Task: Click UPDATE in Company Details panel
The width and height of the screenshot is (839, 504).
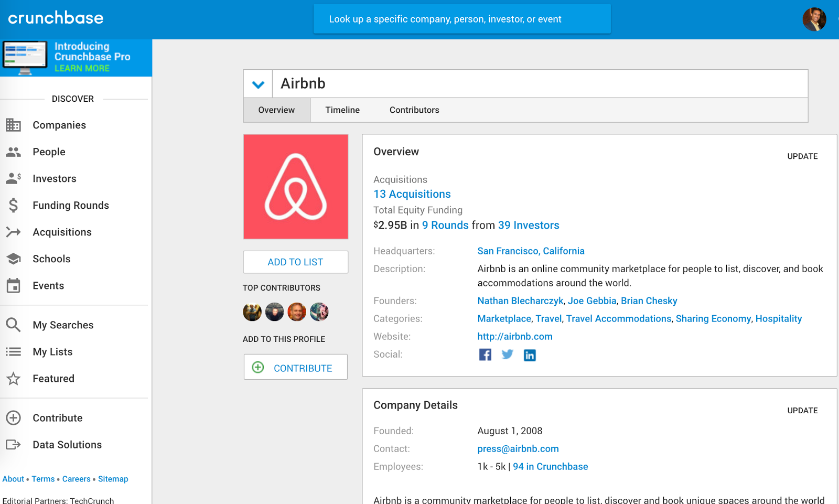Action: [x=802, y=411]
